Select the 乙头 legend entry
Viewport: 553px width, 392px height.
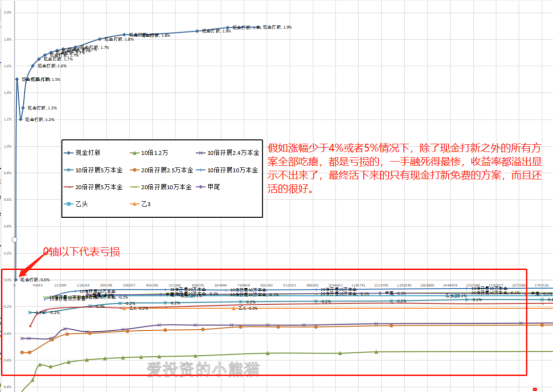(76, 204)
